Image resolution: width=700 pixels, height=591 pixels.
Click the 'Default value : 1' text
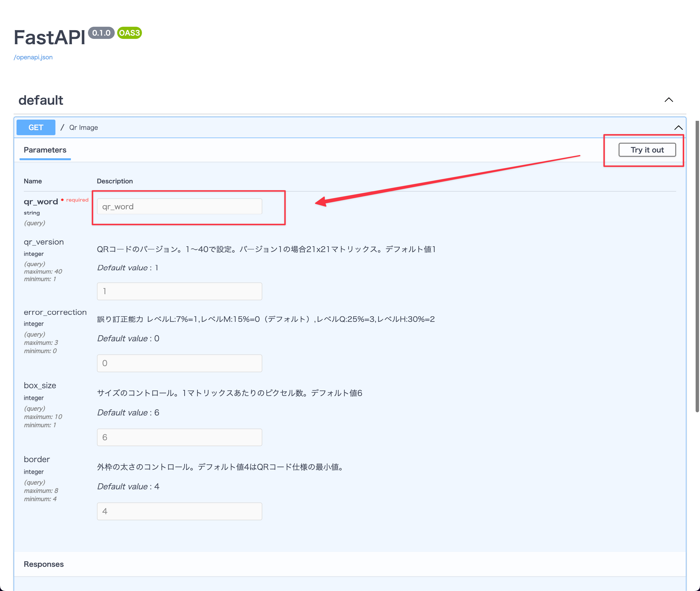coord(128,268)
